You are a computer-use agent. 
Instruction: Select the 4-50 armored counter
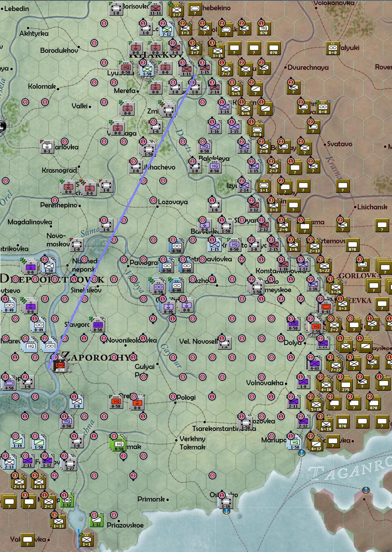pos(9,383)
